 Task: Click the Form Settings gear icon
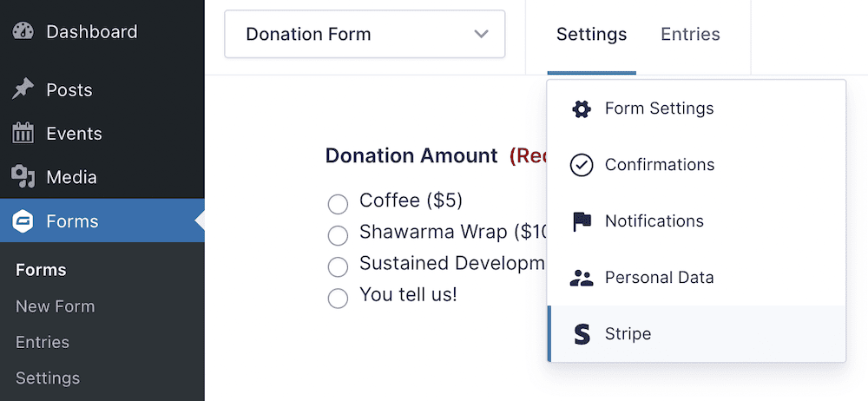[581, 108]
